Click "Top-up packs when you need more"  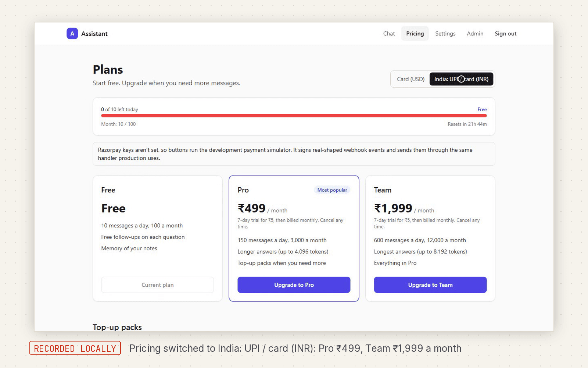282,263
